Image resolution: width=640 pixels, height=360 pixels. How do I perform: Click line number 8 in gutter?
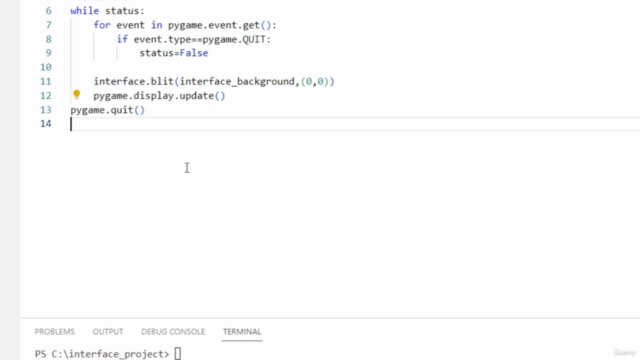(49, 39)
